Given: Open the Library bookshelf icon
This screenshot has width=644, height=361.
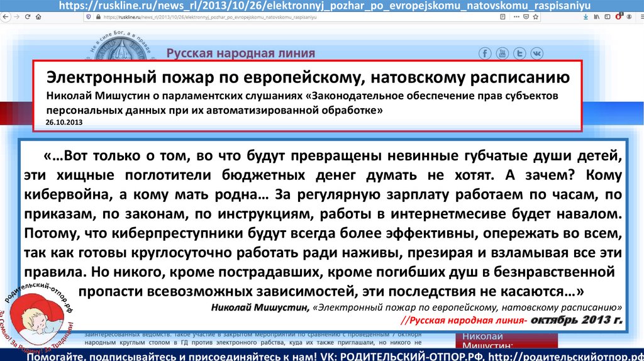Looking at the screenshot, I should click(x=596, y=17).
